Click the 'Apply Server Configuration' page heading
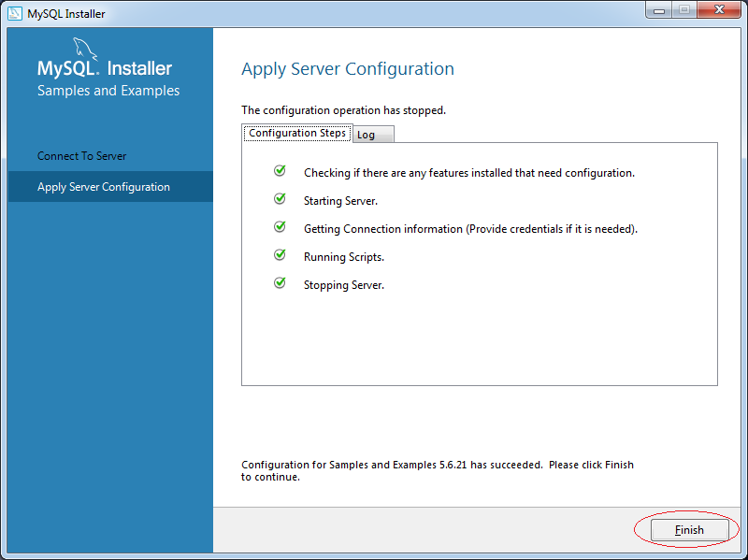Image resolution: width=748 pixels, height=560 pixels. (348, 69)
